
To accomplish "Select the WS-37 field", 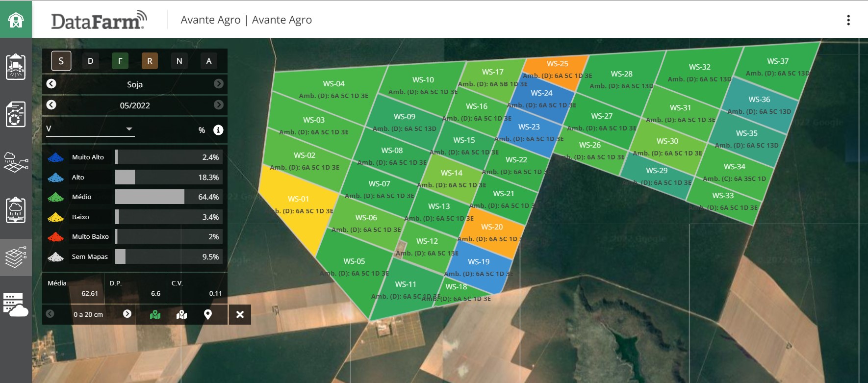I will 778,69.
